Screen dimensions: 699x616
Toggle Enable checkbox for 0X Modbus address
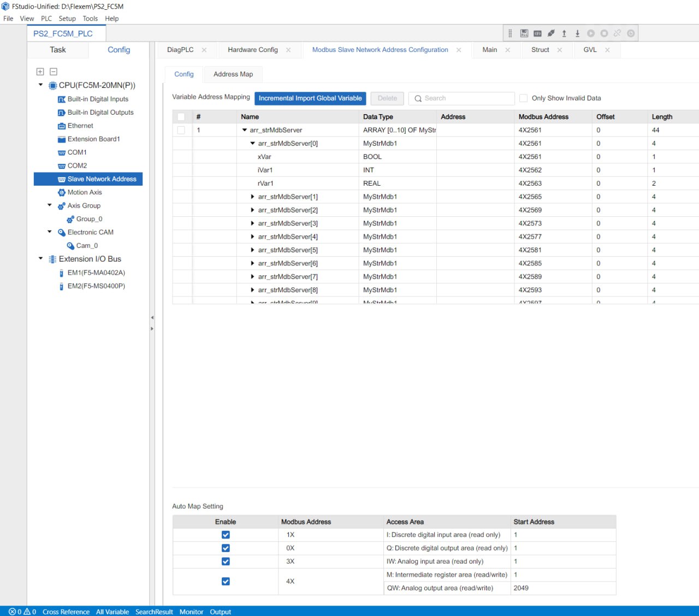pyautogui.click(x=226, y=548)
